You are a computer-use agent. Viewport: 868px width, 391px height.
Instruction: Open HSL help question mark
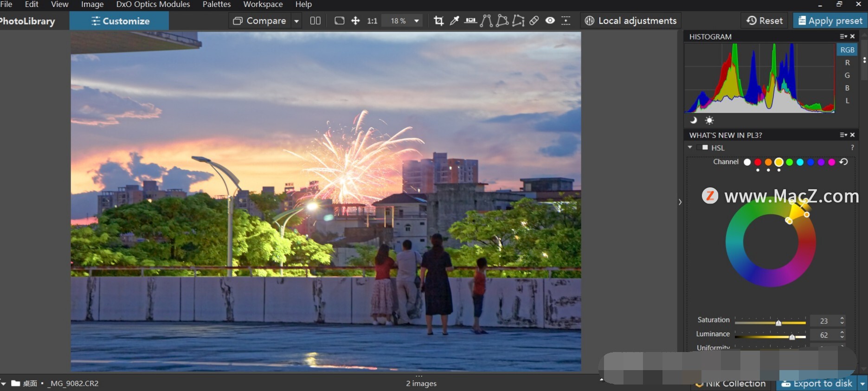tap(852, 147)
